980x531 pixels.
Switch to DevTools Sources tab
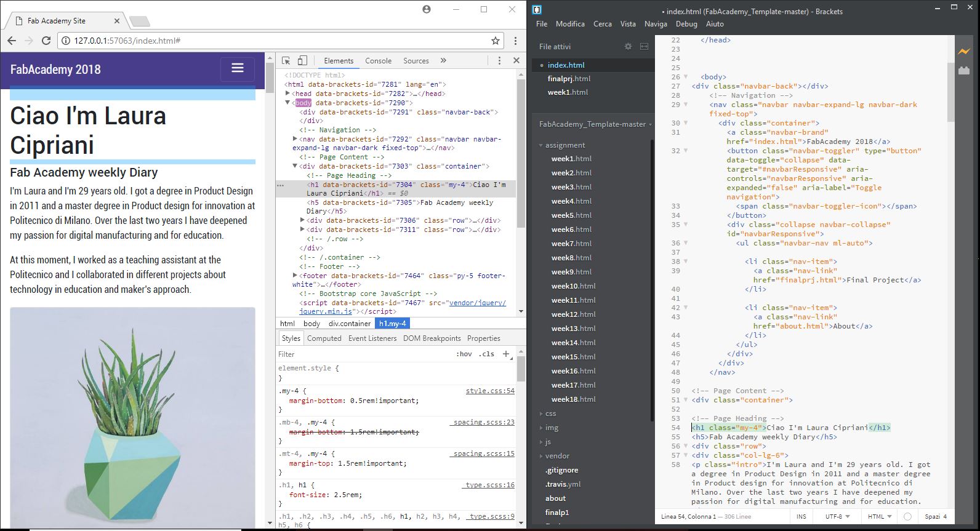[416, 61]
